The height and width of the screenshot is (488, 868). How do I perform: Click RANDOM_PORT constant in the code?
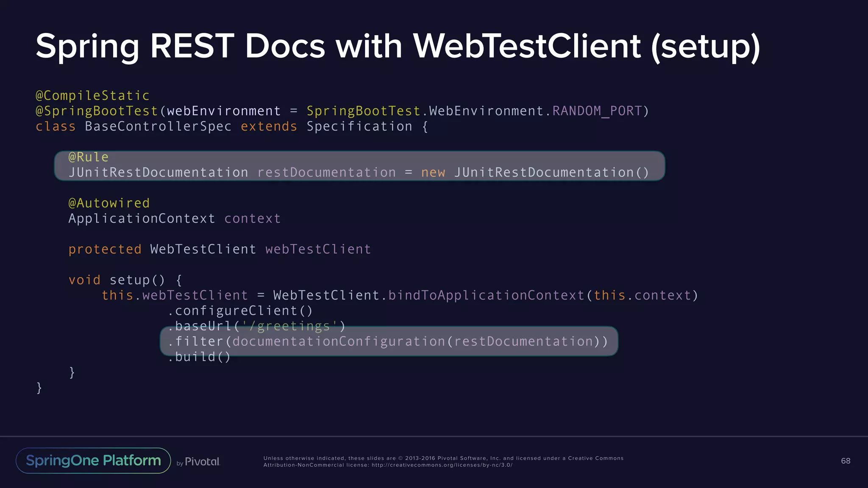click(x=597, y=111)
